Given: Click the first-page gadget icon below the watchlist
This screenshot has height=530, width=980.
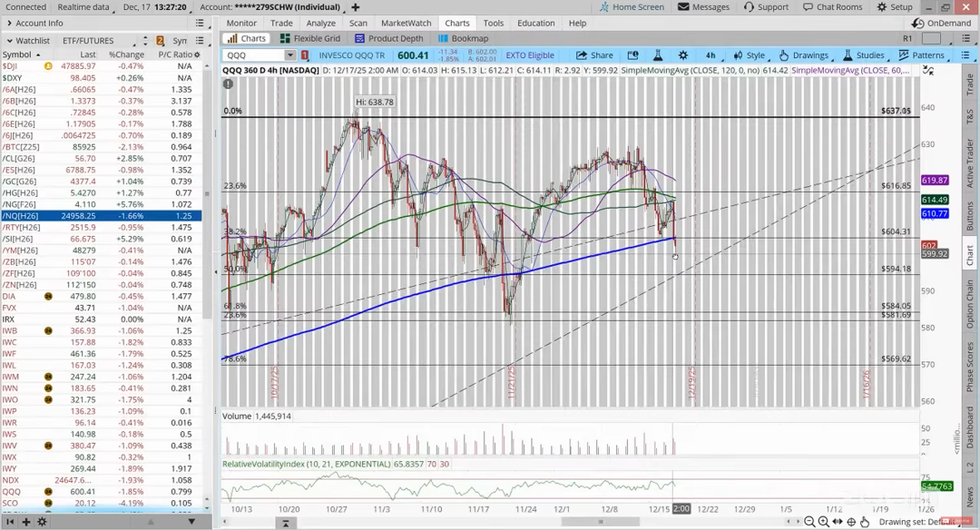Looking at the screenshot, I should pyautogui.click(x=11, y=521).
